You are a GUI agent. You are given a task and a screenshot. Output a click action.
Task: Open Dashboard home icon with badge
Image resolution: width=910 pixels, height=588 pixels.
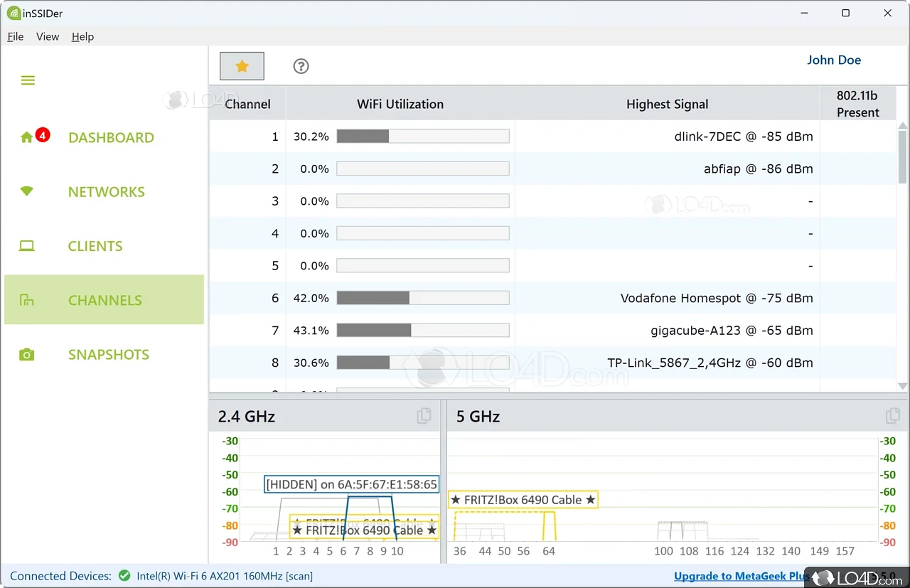tap(27, 137)
